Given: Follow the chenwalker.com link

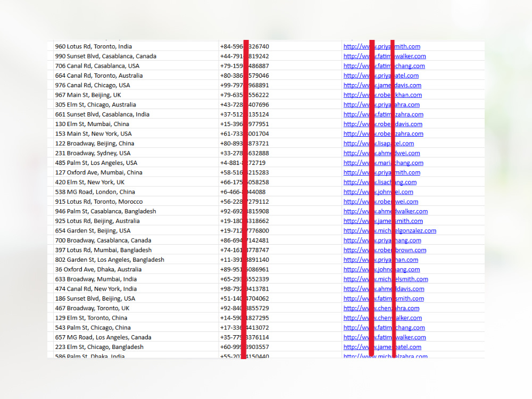Looking at the screenshot, I should point(383,318).
